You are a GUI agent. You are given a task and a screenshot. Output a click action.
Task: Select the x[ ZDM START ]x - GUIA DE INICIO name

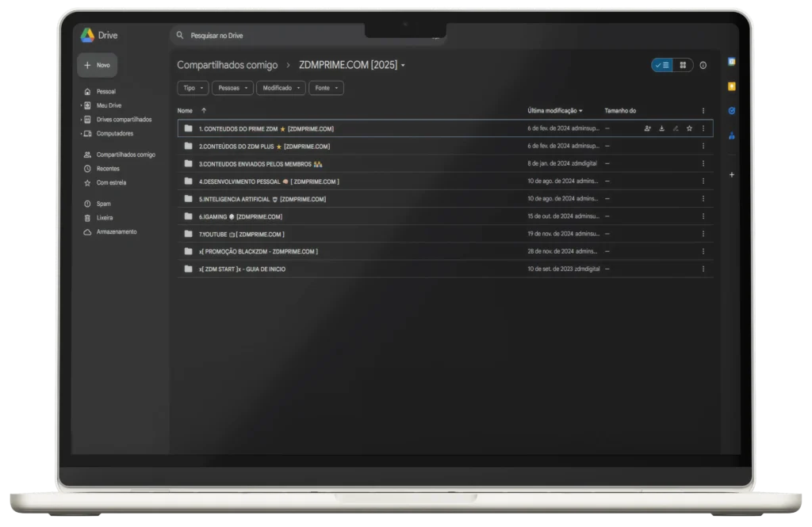tap(242, 269)
